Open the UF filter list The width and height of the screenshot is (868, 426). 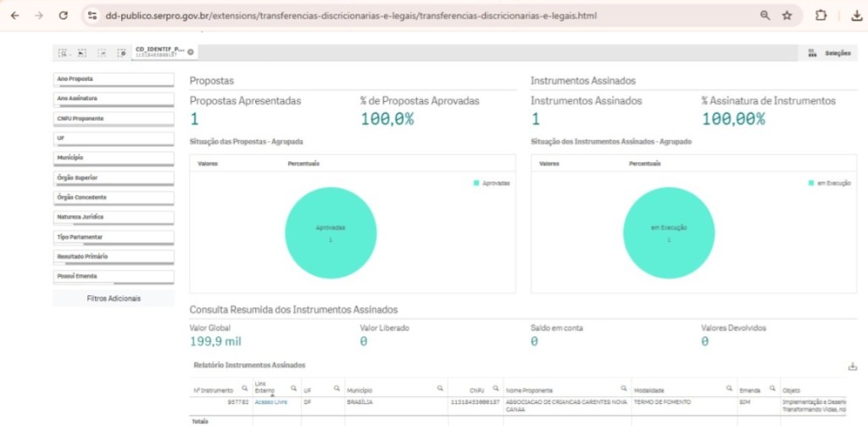pyautogui.click(x=114, y=137)
